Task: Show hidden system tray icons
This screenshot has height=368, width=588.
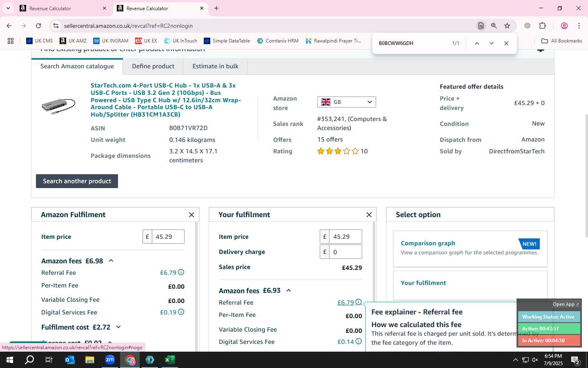Action: point(515,360)
